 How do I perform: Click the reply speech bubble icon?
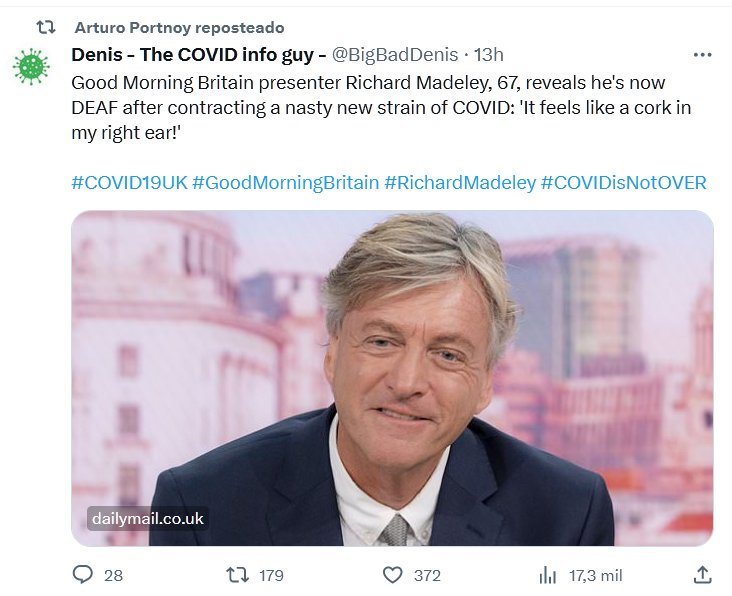coord(84,575)
